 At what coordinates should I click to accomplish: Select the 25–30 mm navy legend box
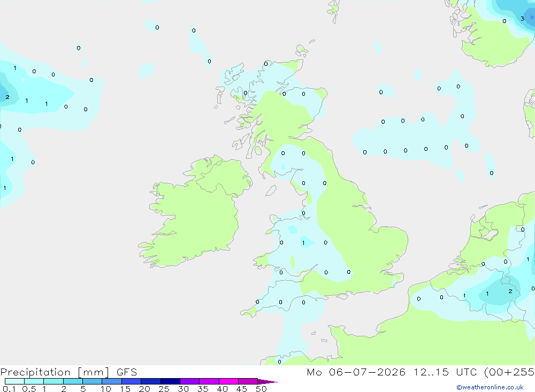[x=170, y=381]
